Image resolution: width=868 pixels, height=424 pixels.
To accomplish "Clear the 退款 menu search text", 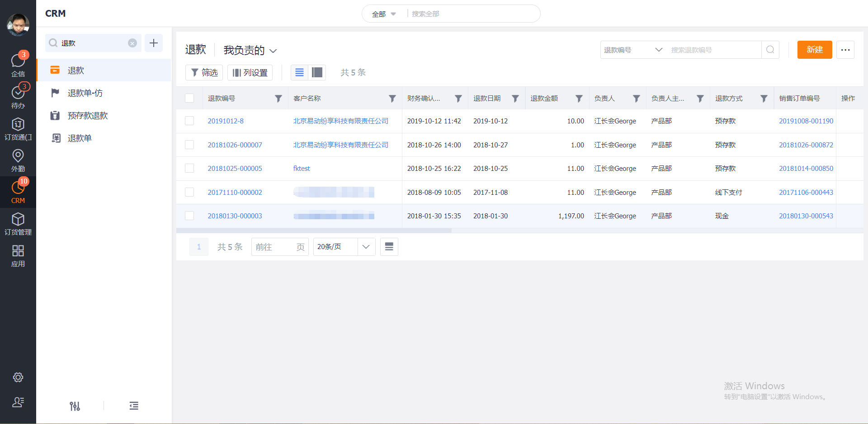I will (x=132, y=43).
